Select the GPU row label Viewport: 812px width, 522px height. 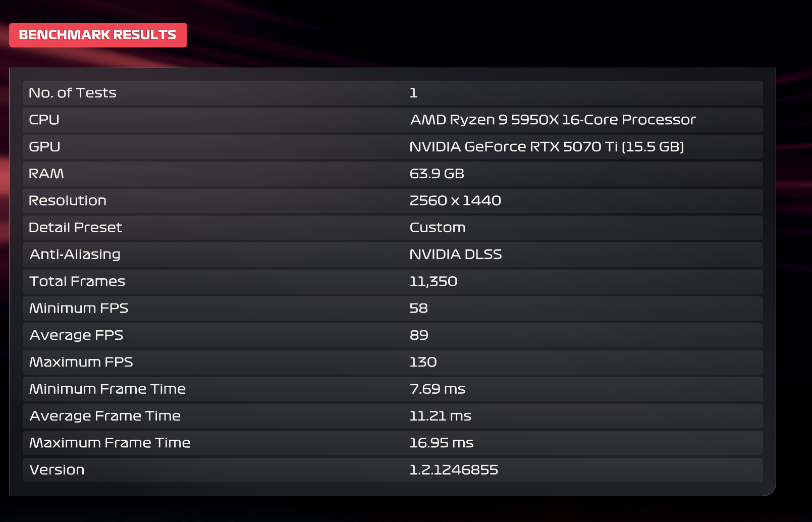pos(44,146)
